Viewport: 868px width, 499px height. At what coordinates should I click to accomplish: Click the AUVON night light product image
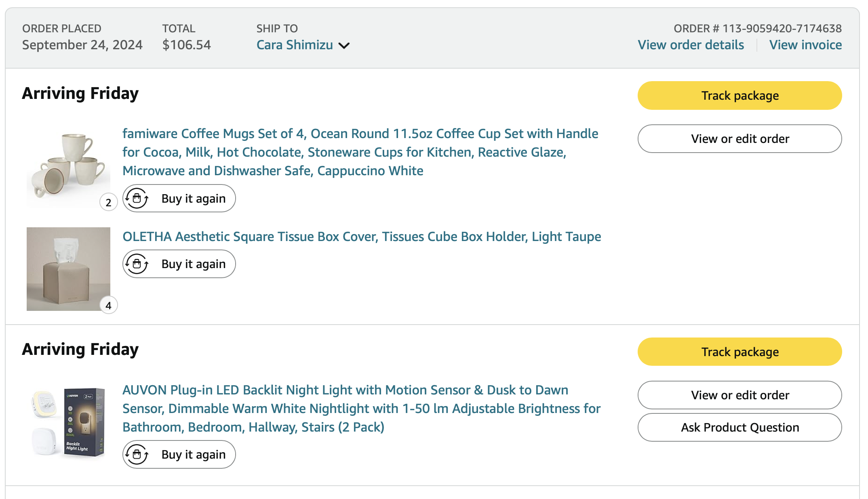(68, 422)
